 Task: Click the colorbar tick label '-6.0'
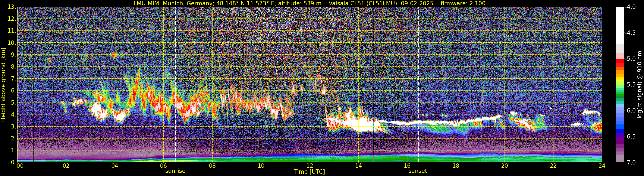pos(630,110)
